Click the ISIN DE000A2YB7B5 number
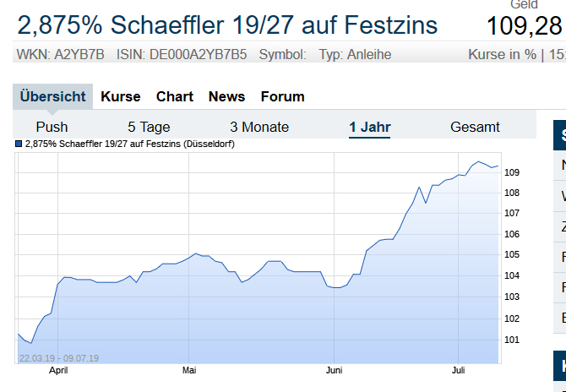 (181, 56)
